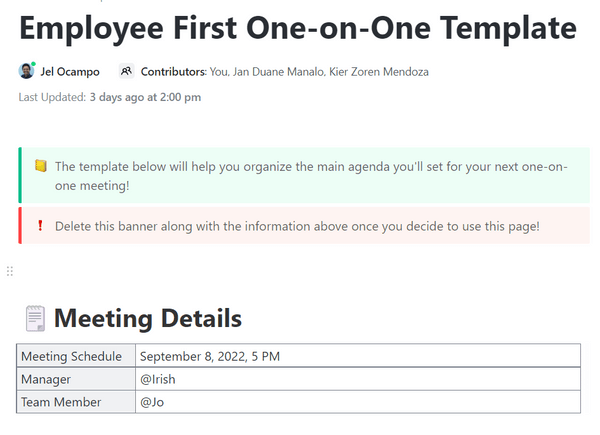Click the Jel Ocampo author name
The image size is (600, 435).
(70, 72)
